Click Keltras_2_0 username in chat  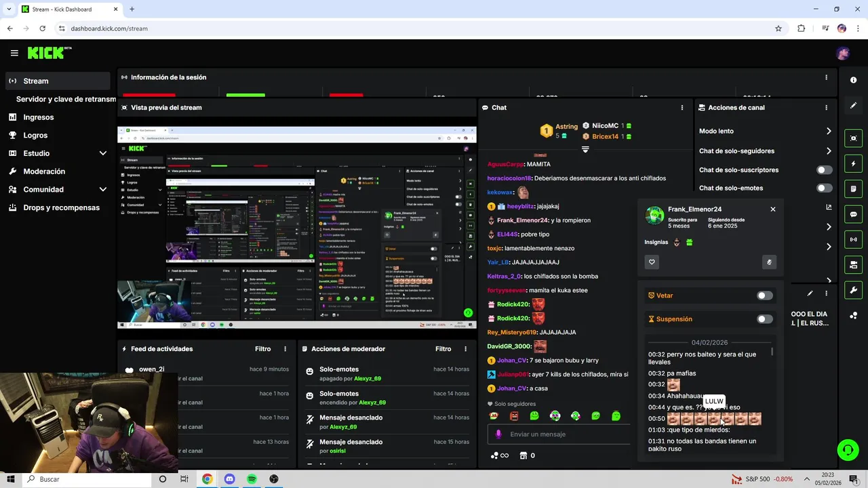(504, 277)
